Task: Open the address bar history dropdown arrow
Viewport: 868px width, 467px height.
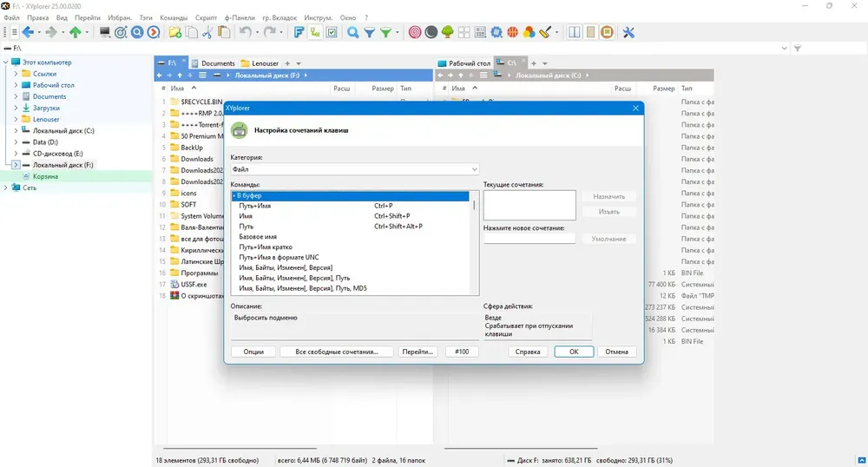Action: 784,48
